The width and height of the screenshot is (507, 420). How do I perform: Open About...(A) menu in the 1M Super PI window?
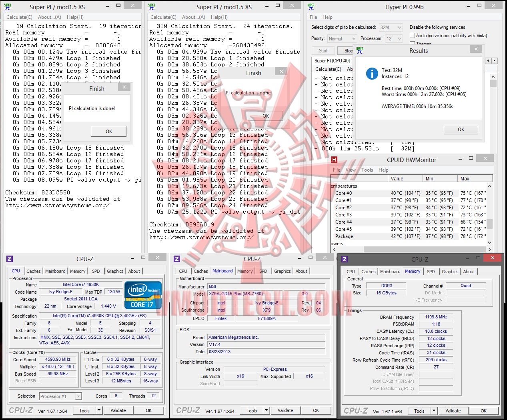coord(50,17)
